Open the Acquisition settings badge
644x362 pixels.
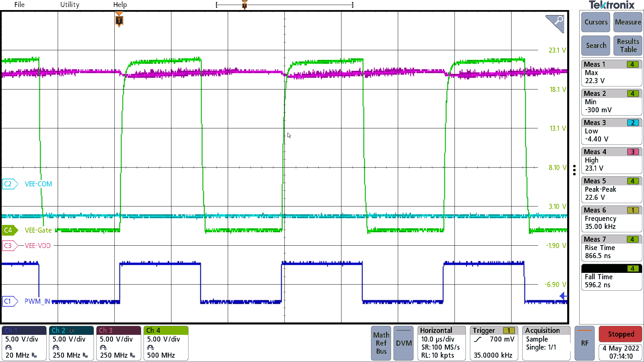545,343
